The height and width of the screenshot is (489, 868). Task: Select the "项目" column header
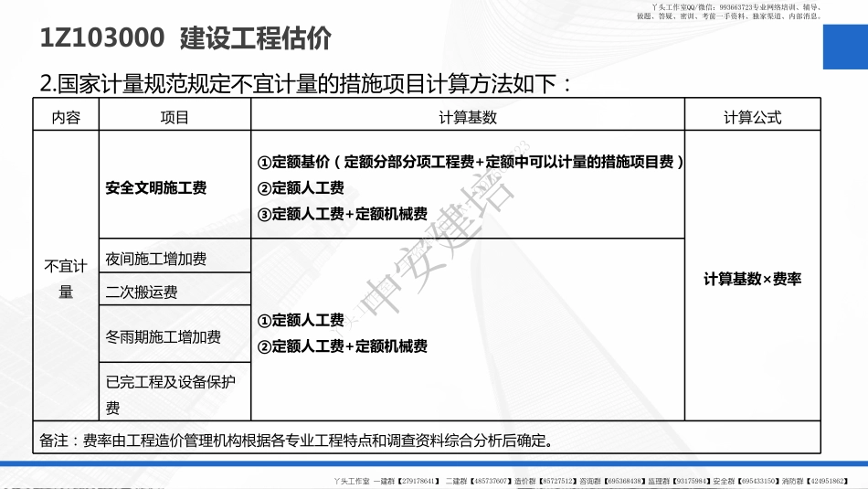tap(175, 117)
